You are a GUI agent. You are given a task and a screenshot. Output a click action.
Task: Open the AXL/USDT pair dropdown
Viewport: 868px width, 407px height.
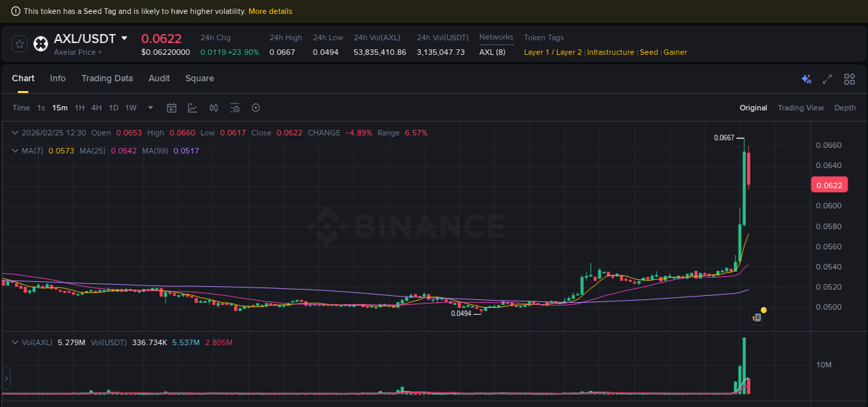click(x=124, y=38)
